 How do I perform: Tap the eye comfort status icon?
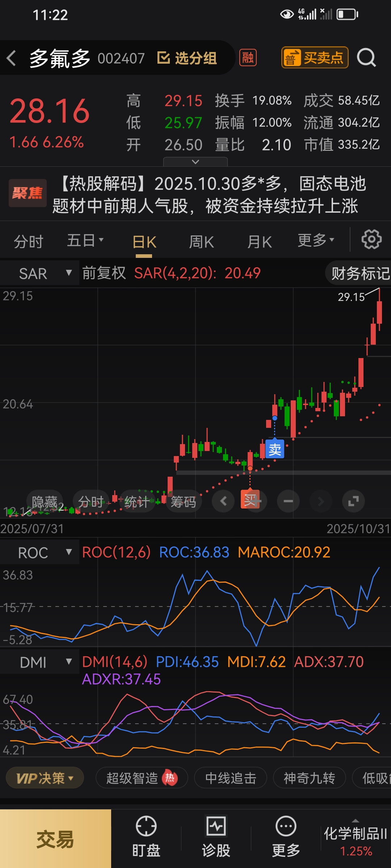click(287, 14)
